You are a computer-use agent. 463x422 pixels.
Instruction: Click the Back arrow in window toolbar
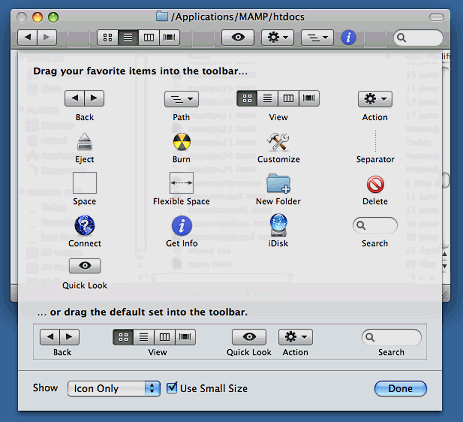click(x=27, y=37)
